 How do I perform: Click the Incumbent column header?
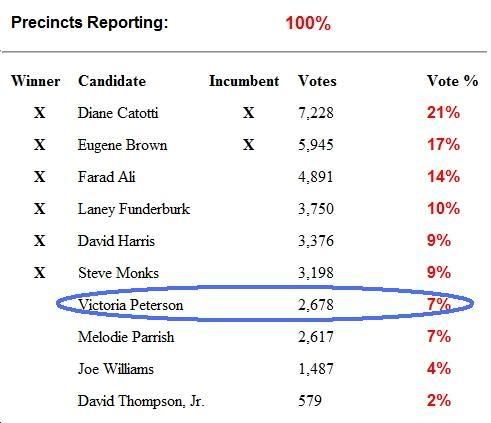pyautogui.click(x=244, y=81)
